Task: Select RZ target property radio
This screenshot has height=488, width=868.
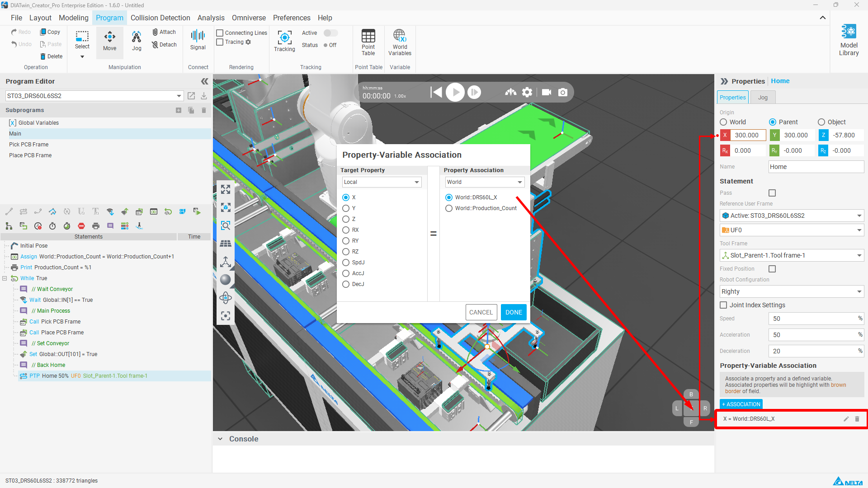Action: (x=346, y=252)
